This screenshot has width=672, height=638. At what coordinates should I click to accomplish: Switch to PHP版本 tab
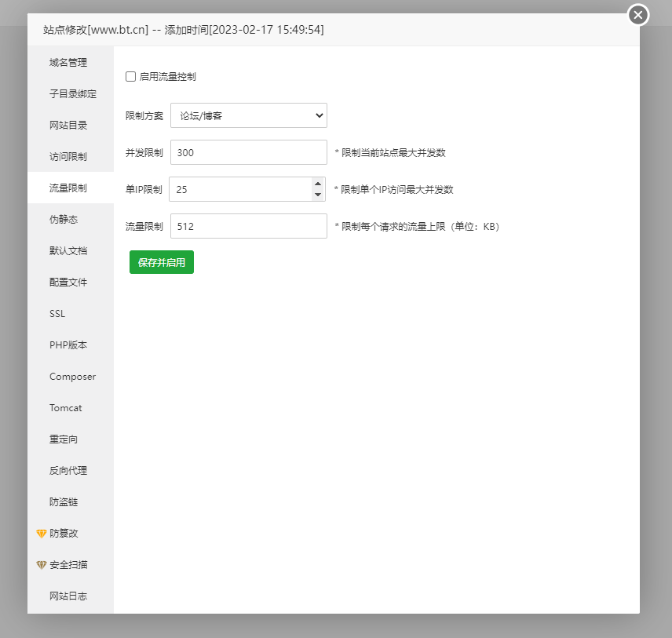68,345
